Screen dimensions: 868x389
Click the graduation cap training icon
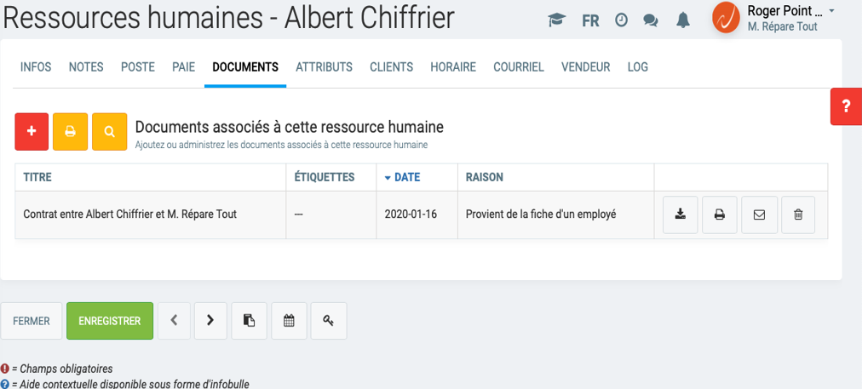tap(557, 20)
